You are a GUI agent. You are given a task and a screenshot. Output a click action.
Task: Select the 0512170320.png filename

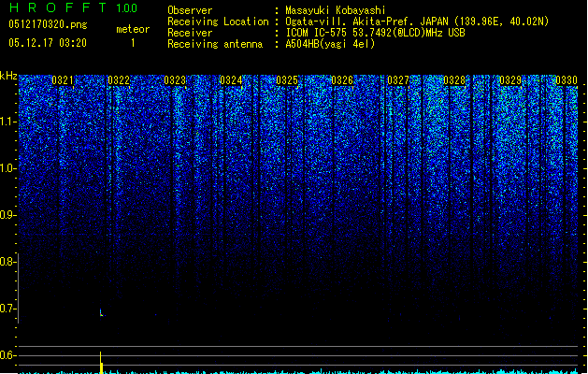point(48,24)
